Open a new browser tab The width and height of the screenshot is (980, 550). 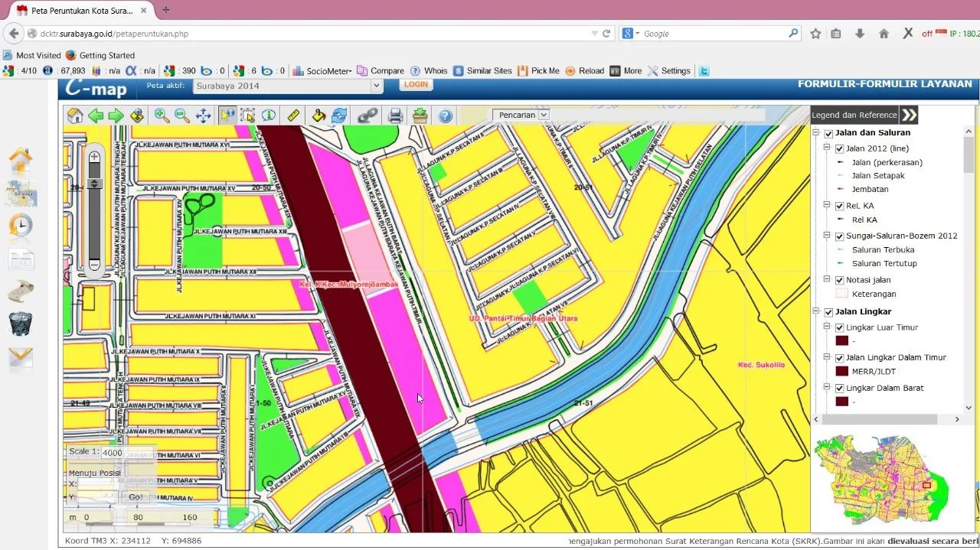pos(165,10)
